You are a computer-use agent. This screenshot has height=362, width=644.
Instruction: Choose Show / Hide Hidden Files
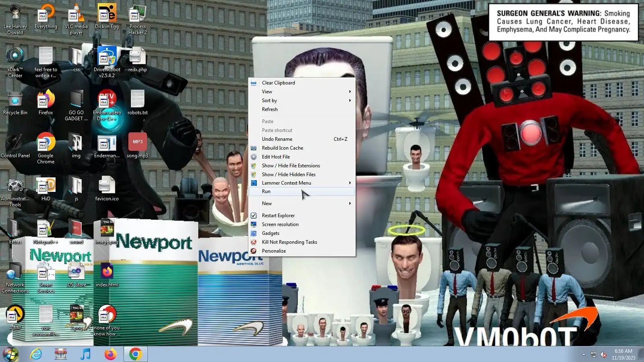click(302, 175)
